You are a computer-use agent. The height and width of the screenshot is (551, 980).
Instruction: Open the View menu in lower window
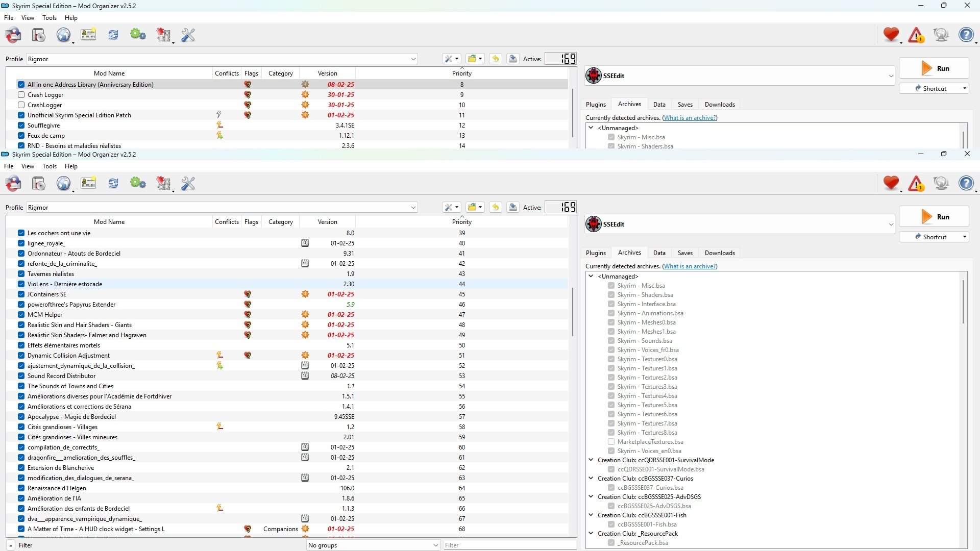28,166
